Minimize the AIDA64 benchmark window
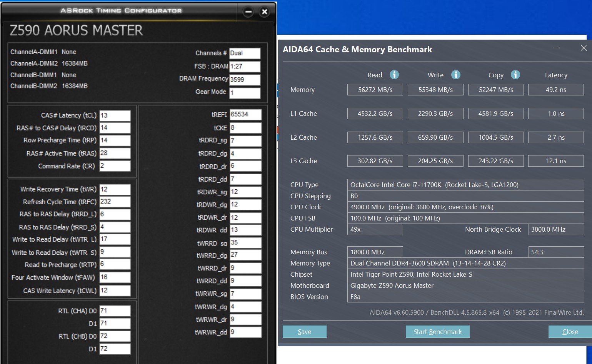 tap(556, 48)
